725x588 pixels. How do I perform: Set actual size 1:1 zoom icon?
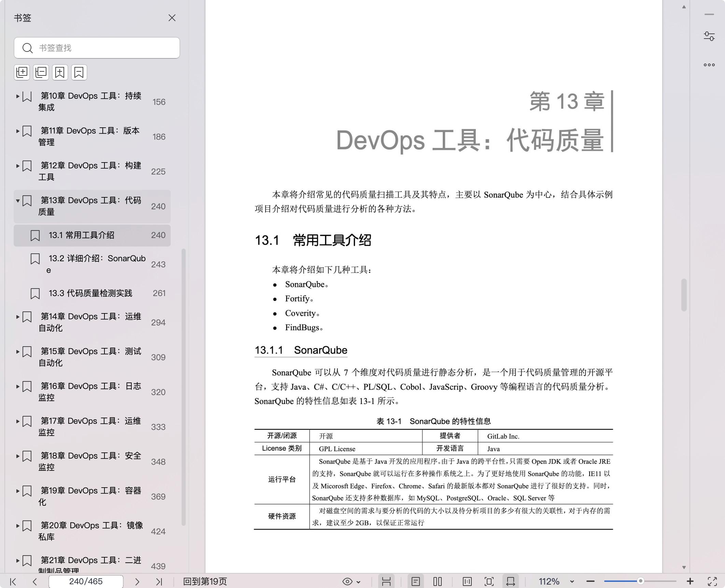[x=467, y=582]
